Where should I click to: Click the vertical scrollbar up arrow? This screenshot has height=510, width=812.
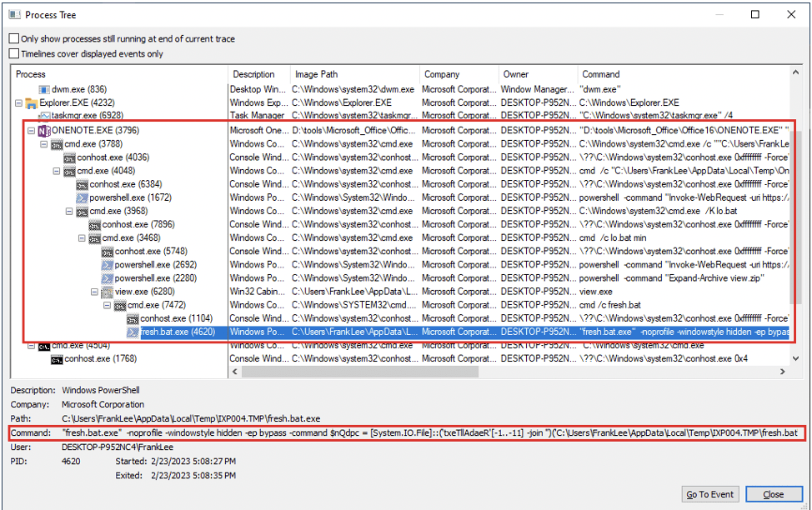(795, 72)
